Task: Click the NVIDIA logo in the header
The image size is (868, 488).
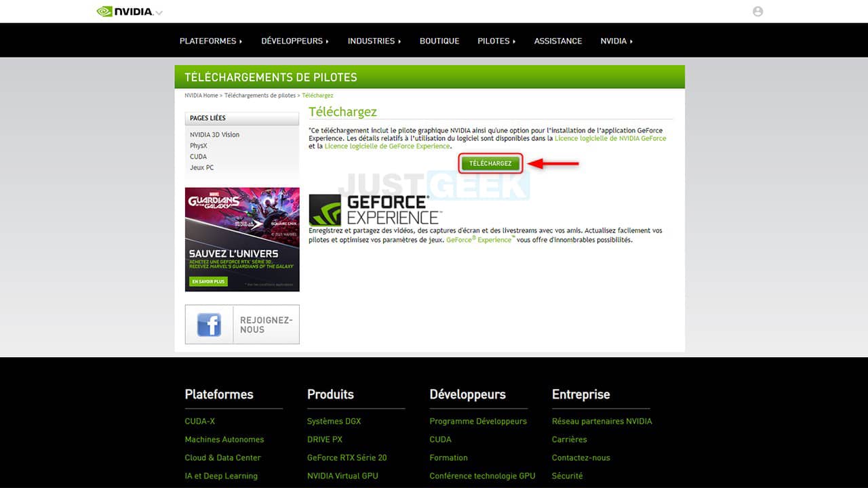Action: [x=125, y=12]
